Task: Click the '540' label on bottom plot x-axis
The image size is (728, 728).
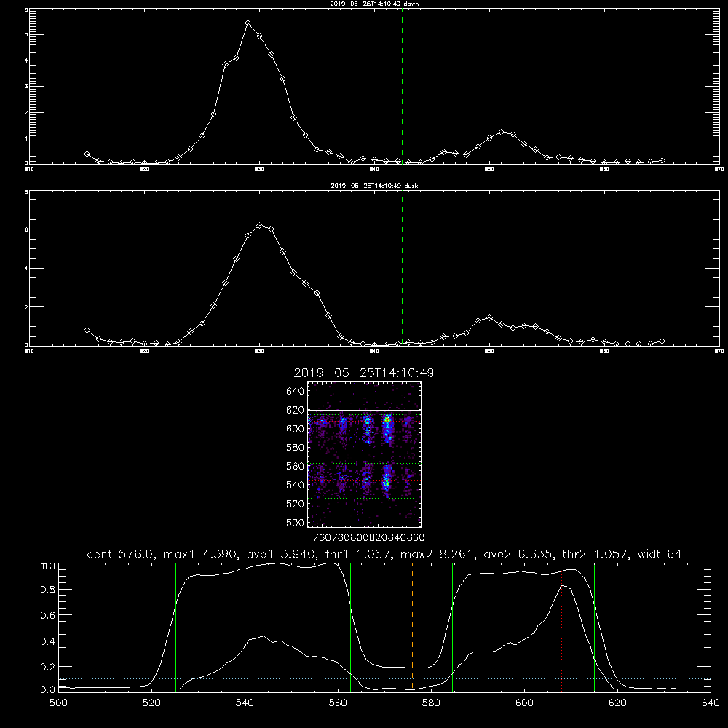Action: pyautogui.click(x=245, y=703)
